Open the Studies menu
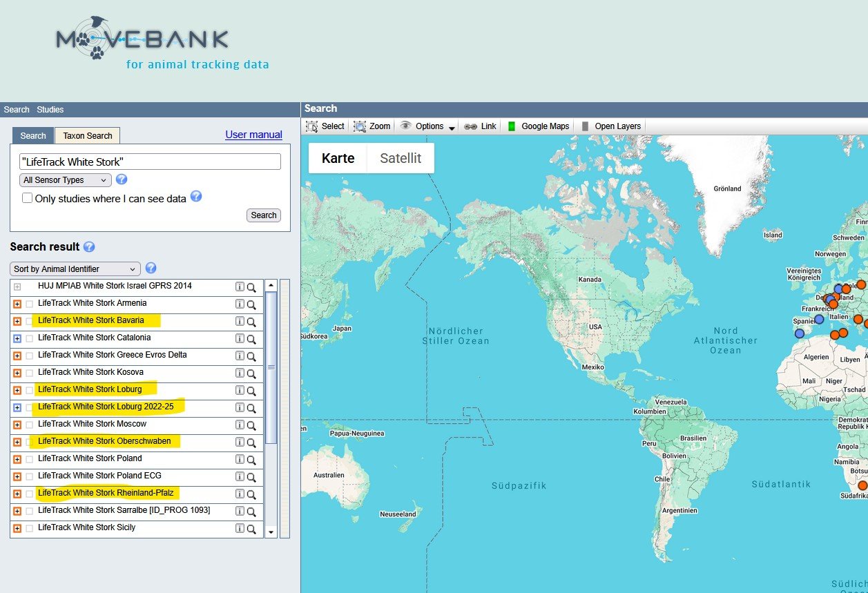868x593 pixels. click(50, 110)
